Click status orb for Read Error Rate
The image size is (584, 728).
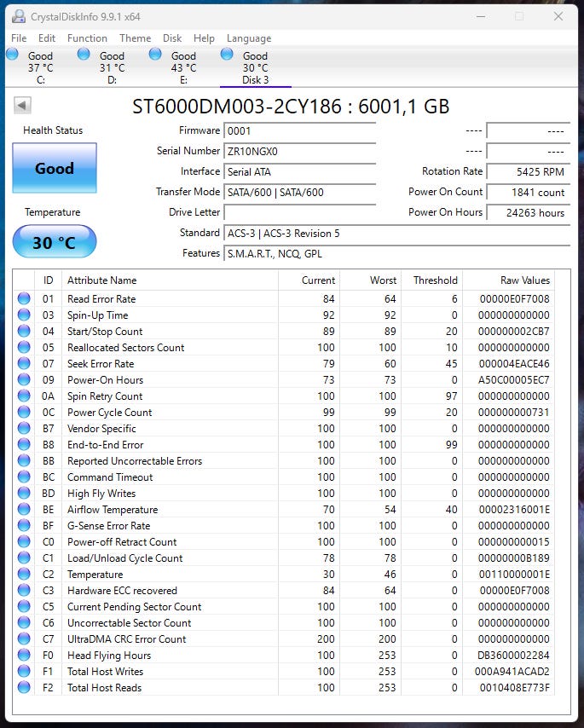tap(24, 298)
